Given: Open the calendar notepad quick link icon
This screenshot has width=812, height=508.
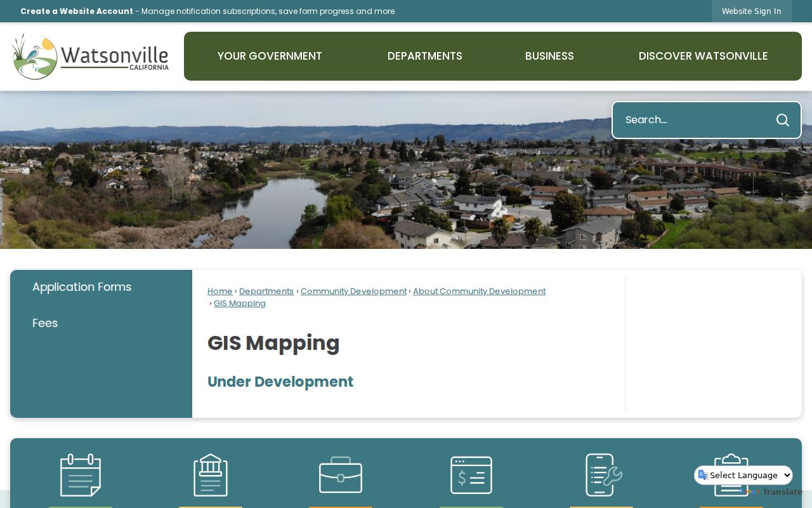Looking at the screenshot, I should 81,475.
